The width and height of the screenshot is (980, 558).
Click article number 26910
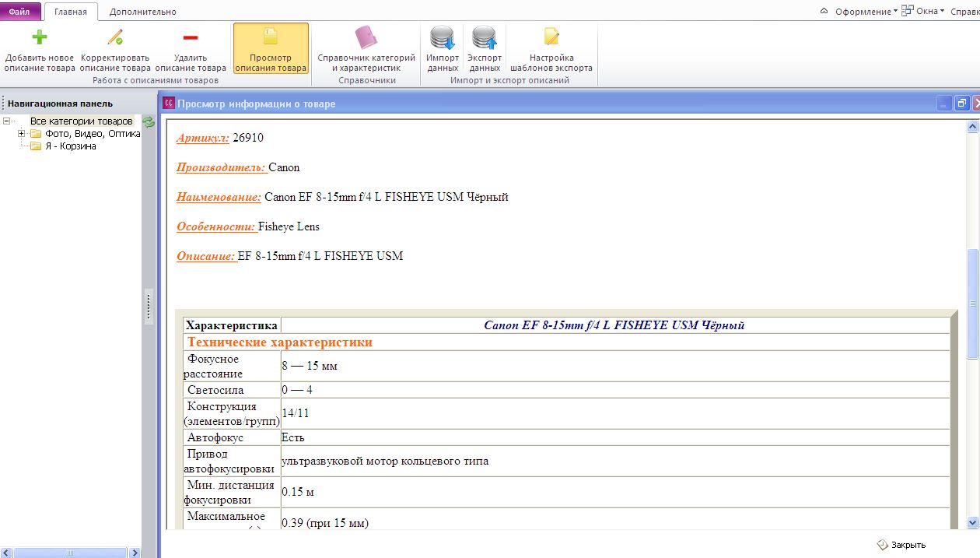[248, 138]
